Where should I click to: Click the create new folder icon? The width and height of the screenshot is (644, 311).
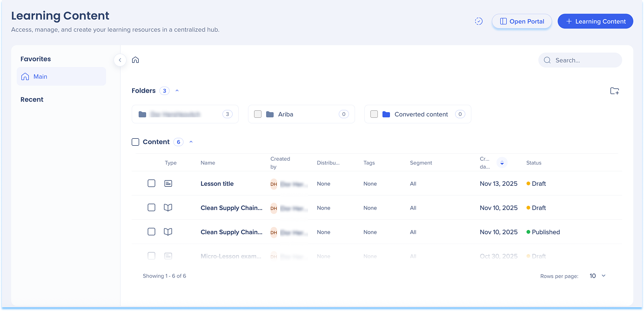point(614,91)
